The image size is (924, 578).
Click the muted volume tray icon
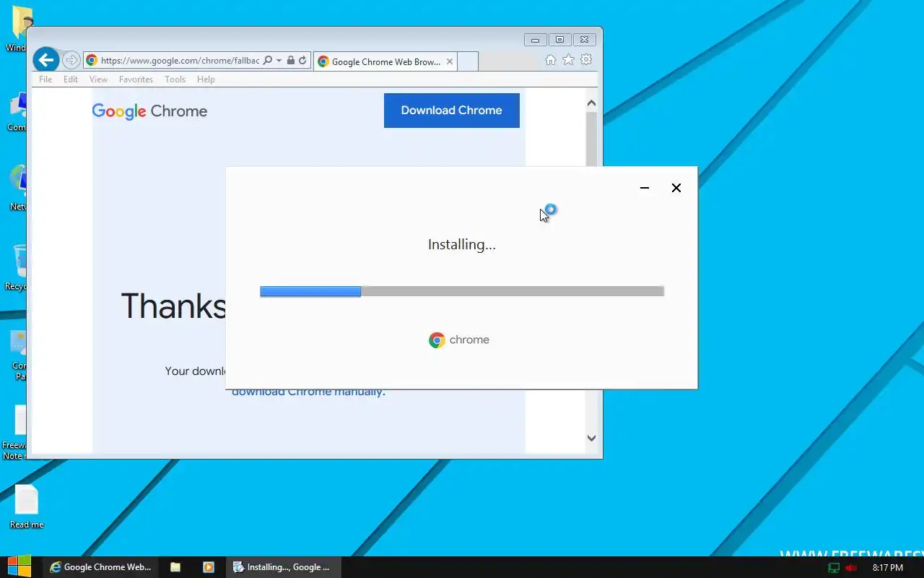click(852, 568)
